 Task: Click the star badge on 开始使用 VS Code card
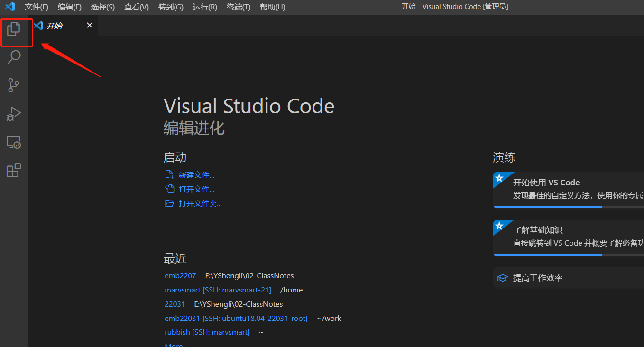click(499, 178)
